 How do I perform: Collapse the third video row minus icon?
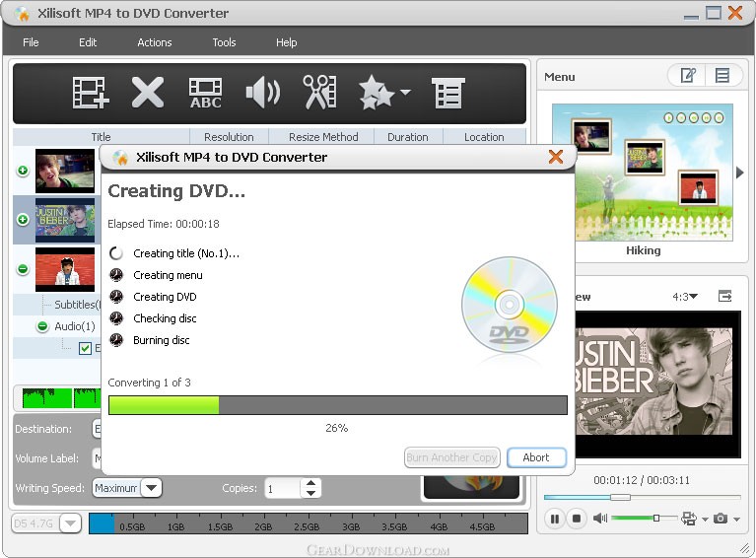click(23, 268)
